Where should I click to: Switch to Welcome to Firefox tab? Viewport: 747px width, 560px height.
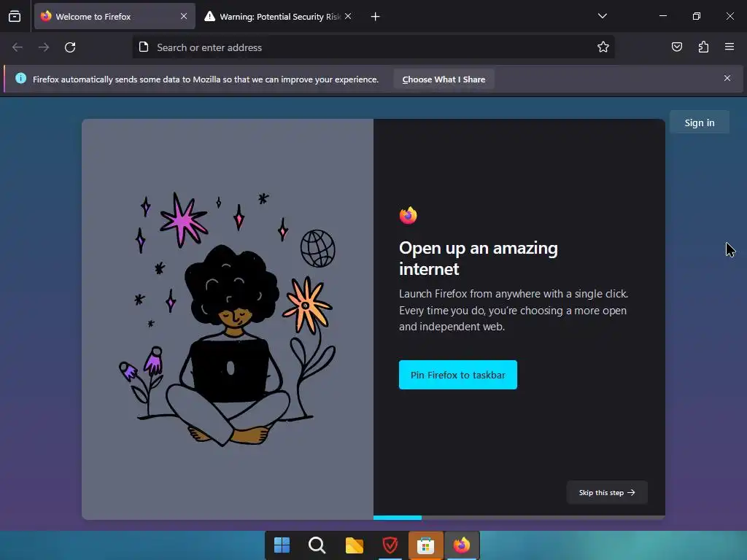point(115,16)
